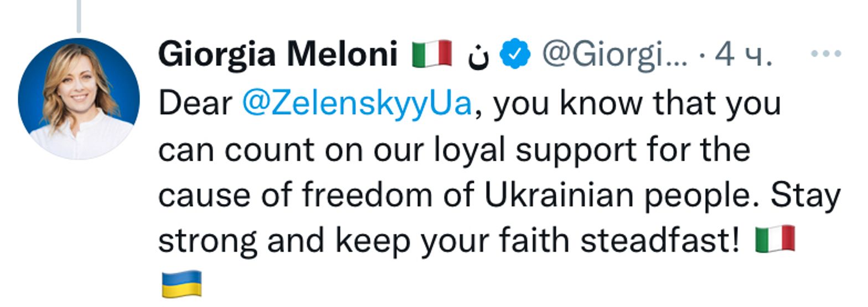Viewport: 868px width, 307px height.
Task: Click the thread connector line above avatar
Action: click(79, 16)
